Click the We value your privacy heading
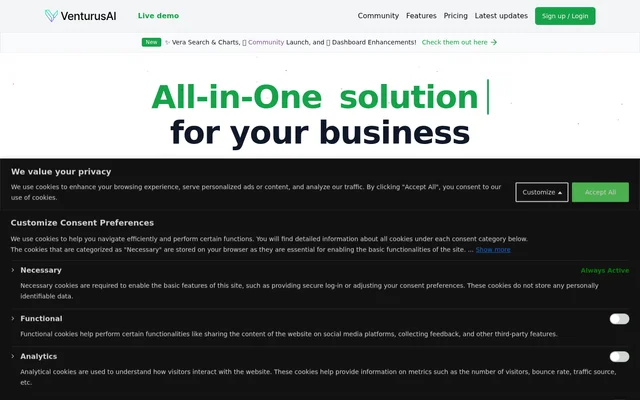 pyautogui.click(x=61, y=172)
